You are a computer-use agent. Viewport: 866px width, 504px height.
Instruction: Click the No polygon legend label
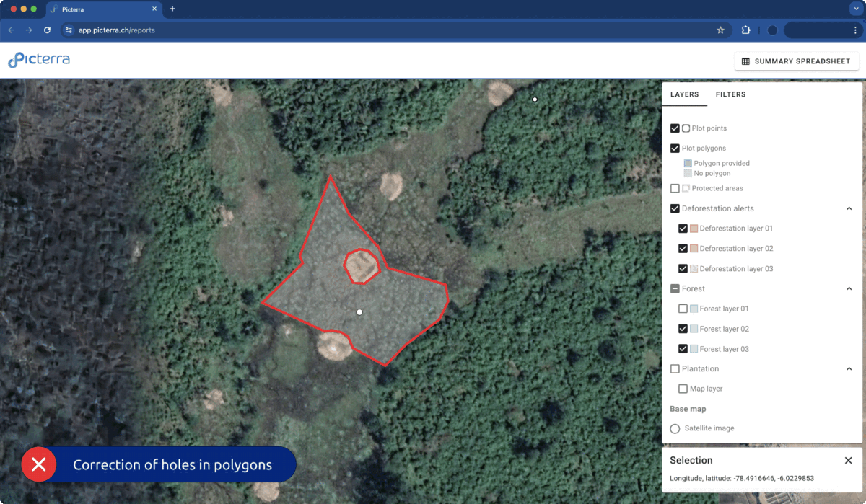pyautogui.click(x=712, y=174)
